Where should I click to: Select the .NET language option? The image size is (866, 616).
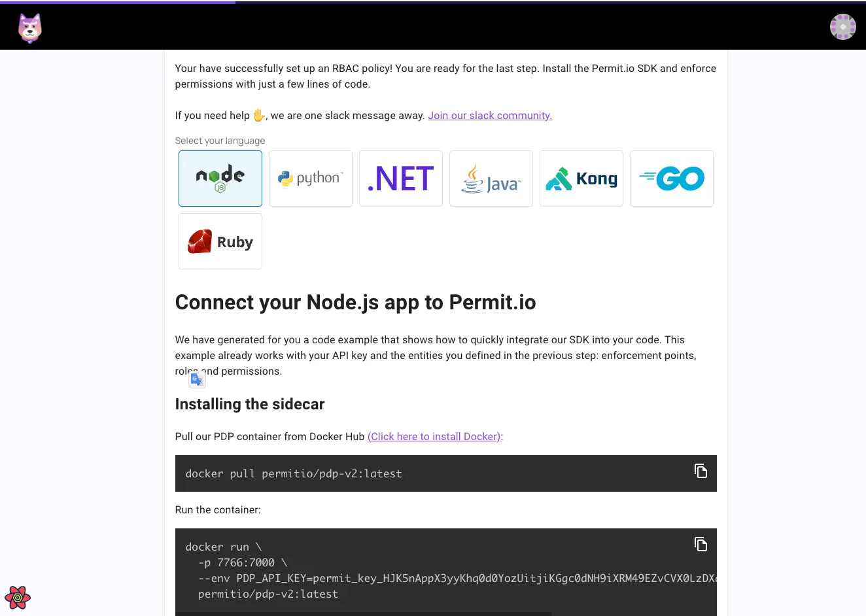click(x=401, y=179)
